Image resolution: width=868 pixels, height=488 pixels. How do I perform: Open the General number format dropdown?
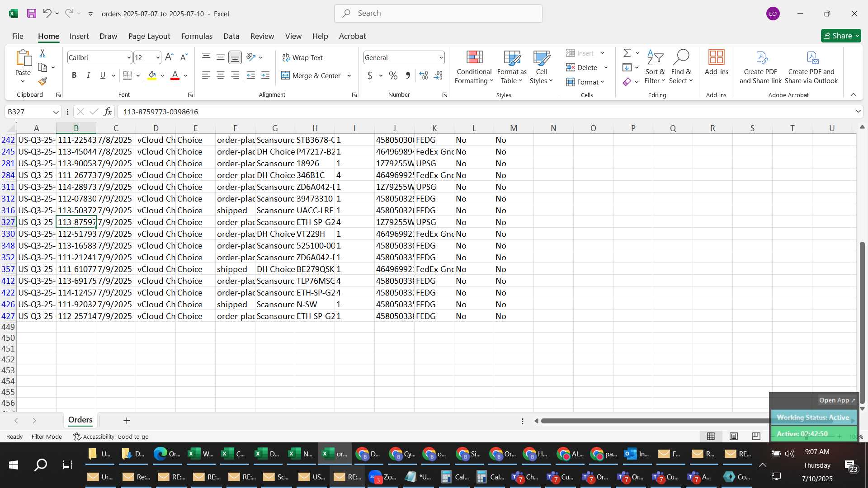441,58
